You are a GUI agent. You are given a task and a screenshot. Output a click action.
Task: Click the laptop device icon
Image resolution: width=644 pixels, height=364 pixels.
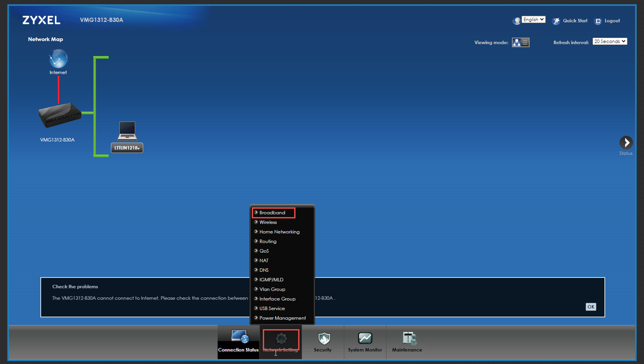coord(127,131)
